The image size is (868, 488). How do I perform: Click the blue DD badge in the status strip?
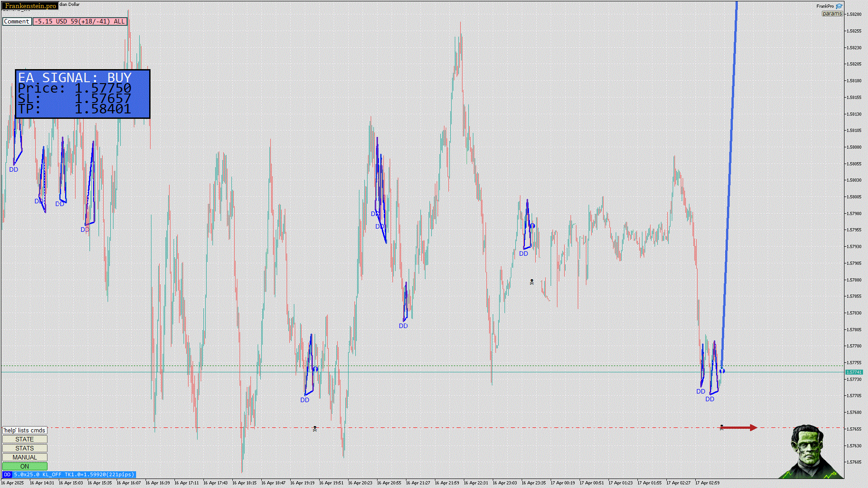[7, 474]
